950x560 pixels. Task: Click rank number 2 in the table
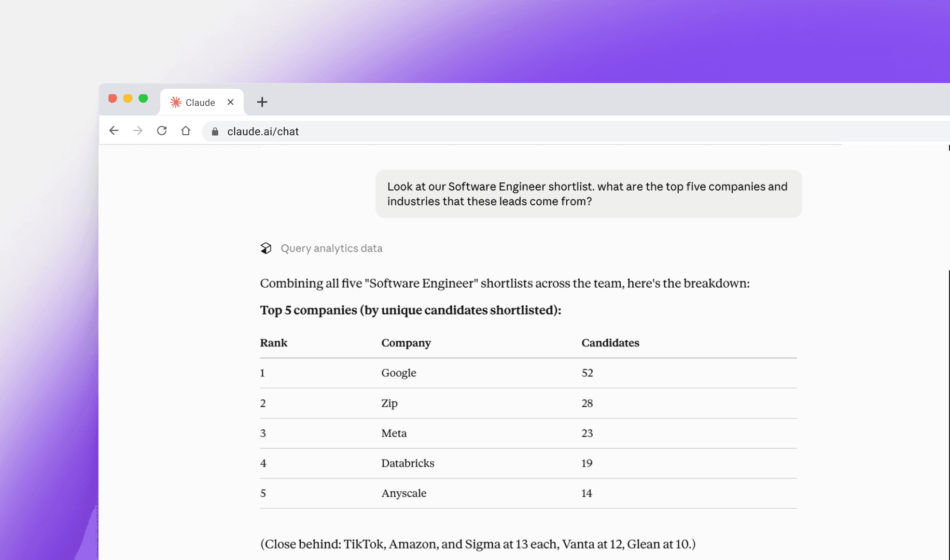(263, 403)
